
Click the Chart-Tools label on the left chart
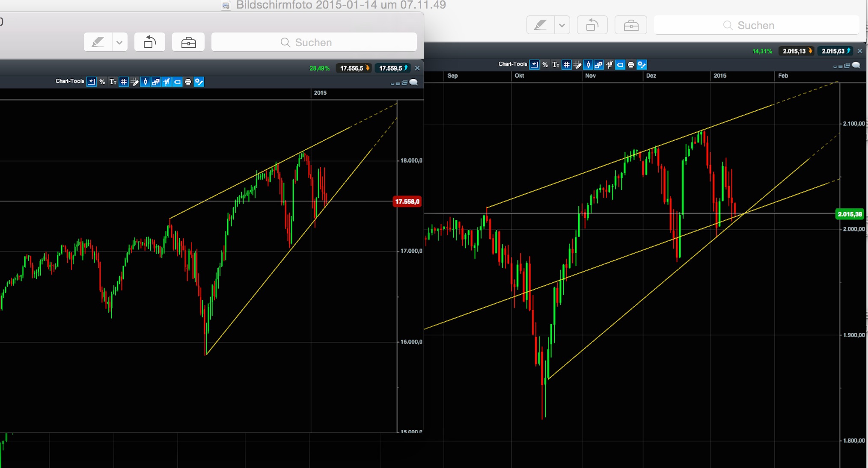click(x=70, y=82)
